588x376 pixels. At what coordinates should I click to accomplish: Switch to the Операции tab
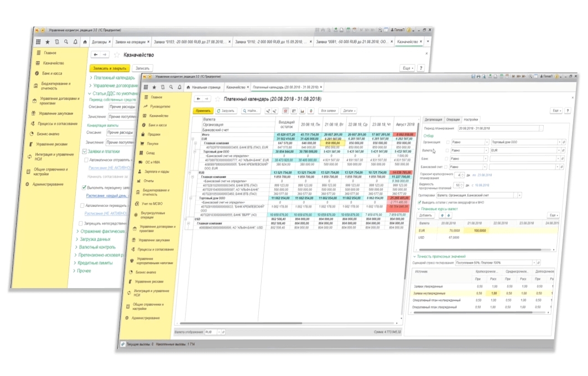[x=452, y=119]
